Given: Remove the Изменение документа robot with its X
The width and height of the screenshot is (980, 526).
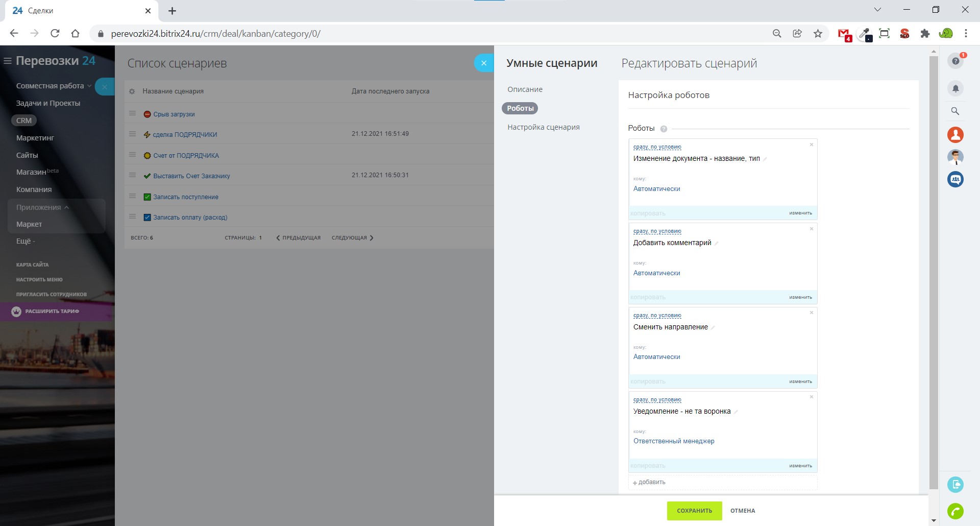Looking at the screenshot, I should click(x=812, y=145).
